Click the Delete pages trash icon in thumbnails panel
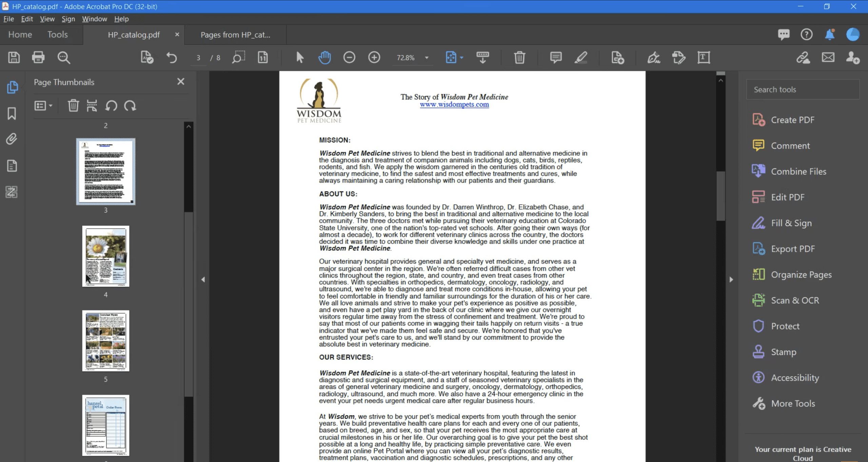Screen dimensions: 868x462 pyautogui.click(x=73, y=106)
